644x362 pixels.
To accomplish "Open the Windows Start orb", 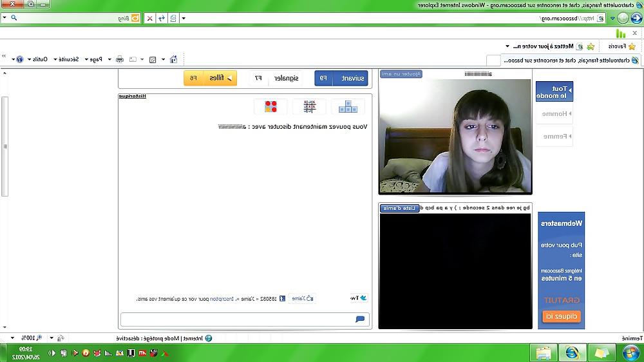I will point(631,352).
